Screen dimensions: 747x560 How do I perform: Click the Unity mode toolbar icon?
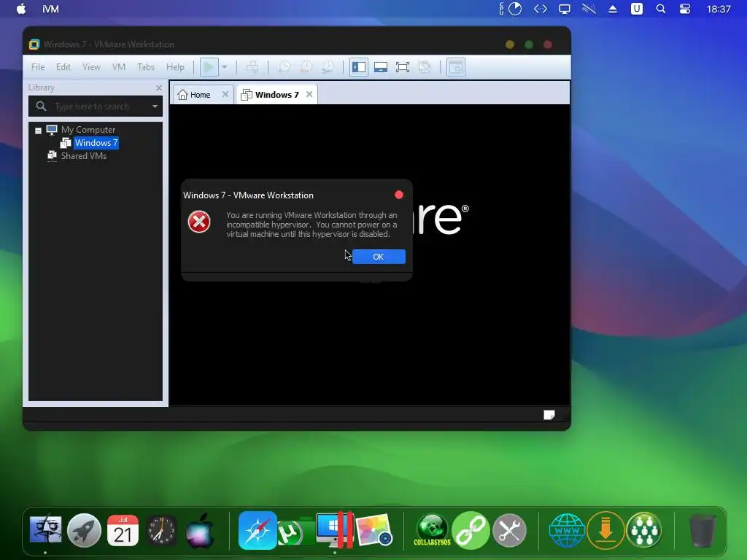coord(425,67)
